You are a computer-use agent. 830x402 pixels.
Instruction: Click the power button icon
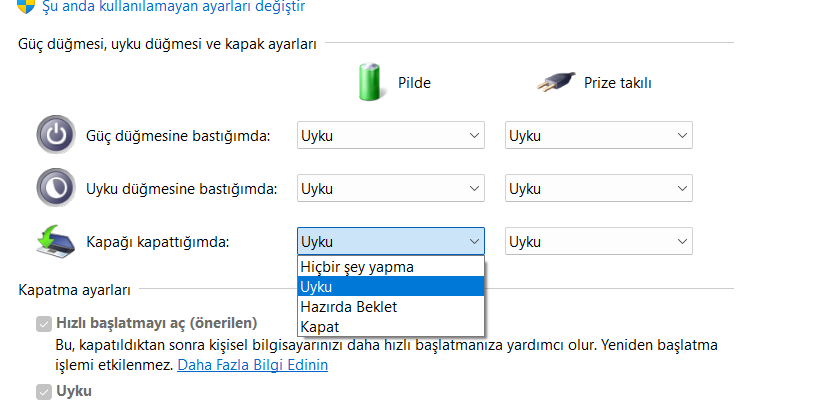tap(56, 135)
